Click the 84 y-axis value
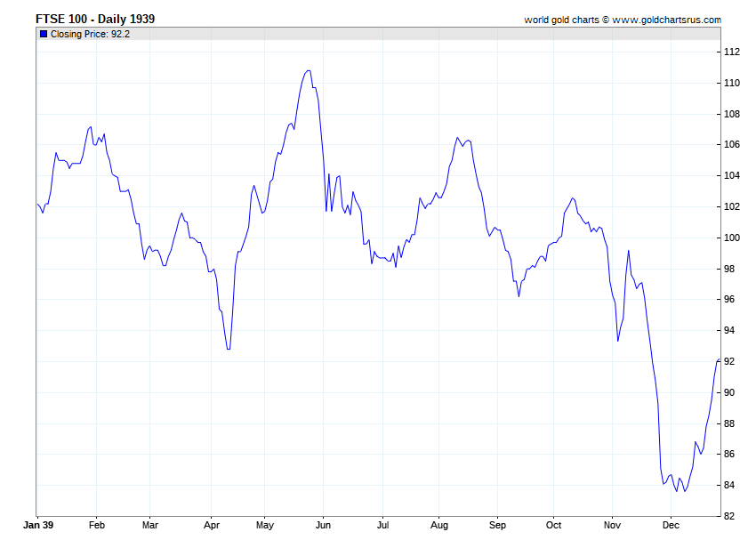The image size is (756, 548). pos(729,485)
